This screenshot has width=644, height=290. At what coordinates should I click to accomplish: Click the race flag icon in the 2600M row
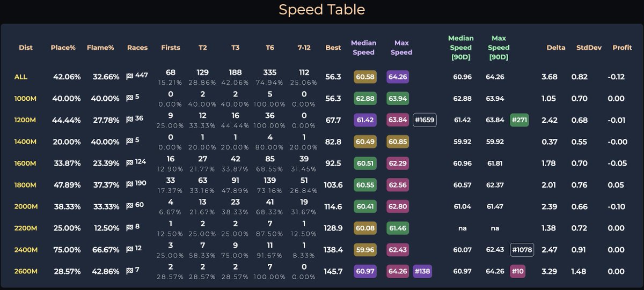129,271
